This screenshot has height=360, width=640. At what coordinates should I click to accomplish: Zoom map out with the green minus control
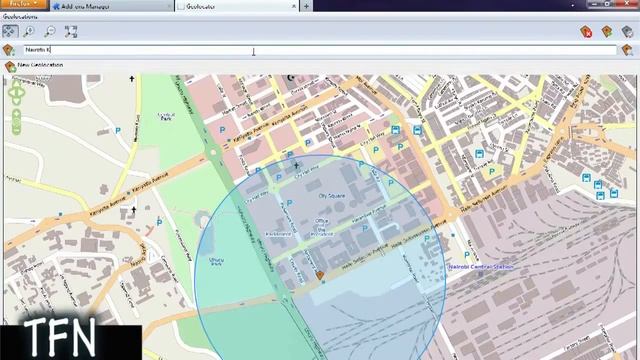tap(17, 131)
